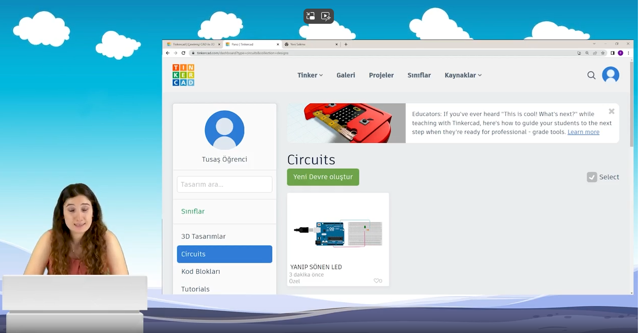Click the Yeni Devre oluştur button
The image size is (644, 333).
coord(323,177)
